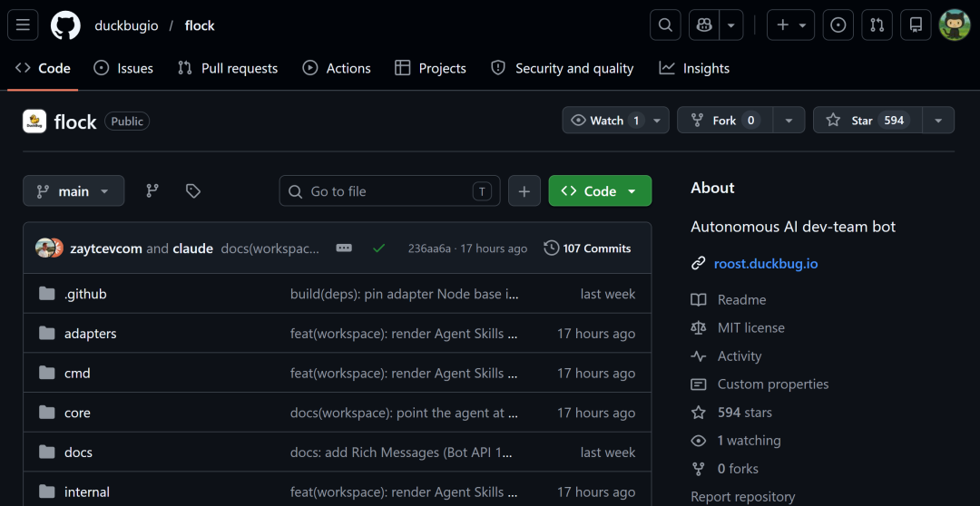
Task: Focus the Go to file search field
Action: click(x=389, y=191)
